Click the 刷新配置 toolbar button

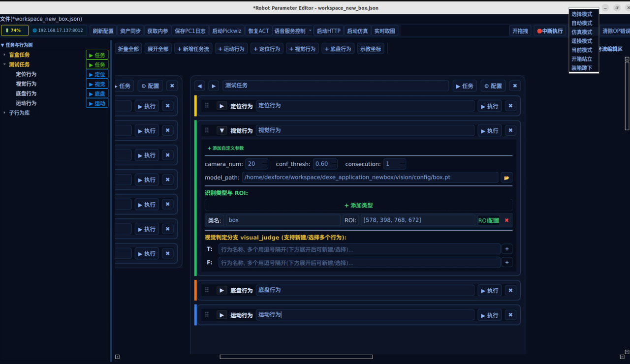point(103,31)
